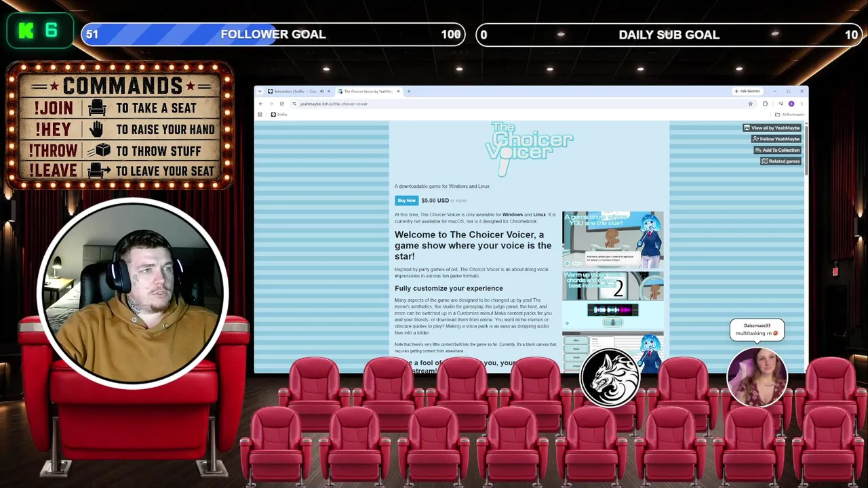Mute audio on the BotRix tab

[x=321, y=91]
